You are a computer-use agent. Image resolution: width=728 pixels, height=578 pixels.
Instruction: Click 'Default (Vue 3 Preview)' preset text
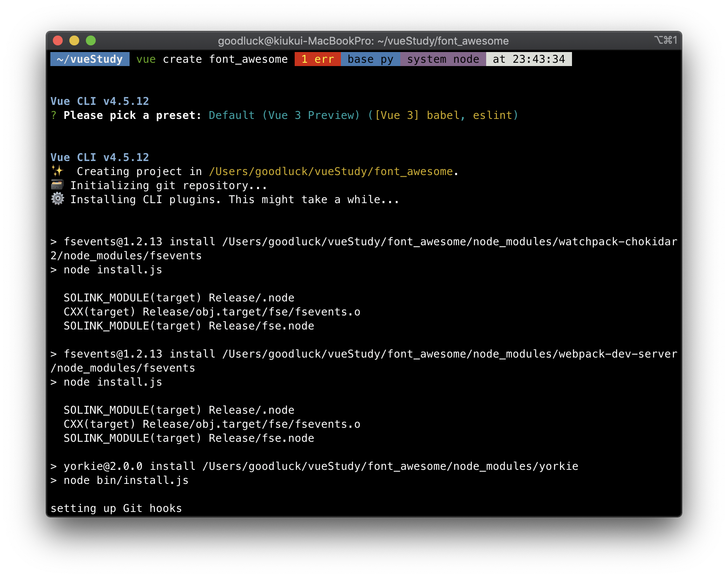click(x=284, y=115)
